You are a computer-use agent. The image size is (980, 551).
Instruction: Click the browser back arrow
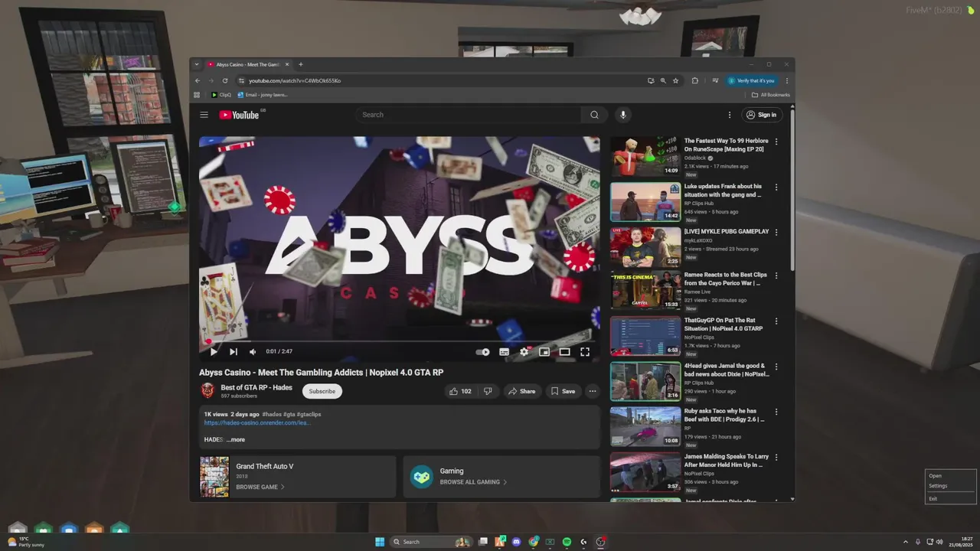(198, 80)
